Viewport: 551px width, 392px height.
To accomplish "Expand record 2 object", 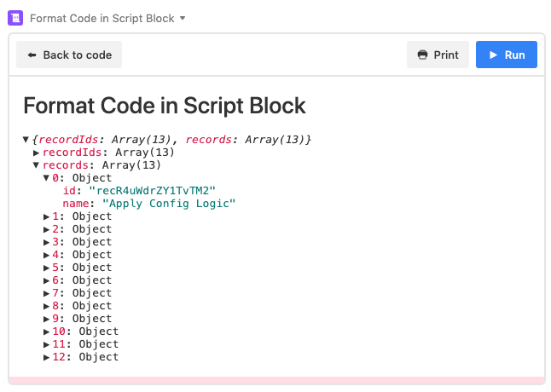I will 46,229.
